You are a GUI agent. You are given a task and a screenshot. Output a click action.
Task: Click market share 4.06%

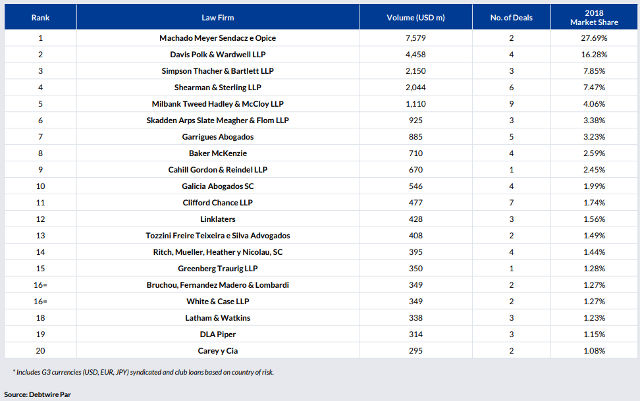(x=594, y=104)
